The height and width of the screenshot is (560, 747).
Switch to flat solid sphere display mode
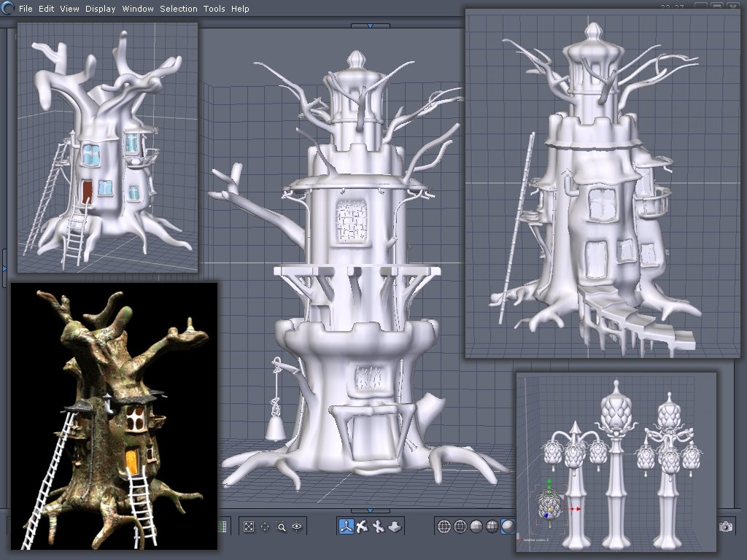(x=476, y=526)
